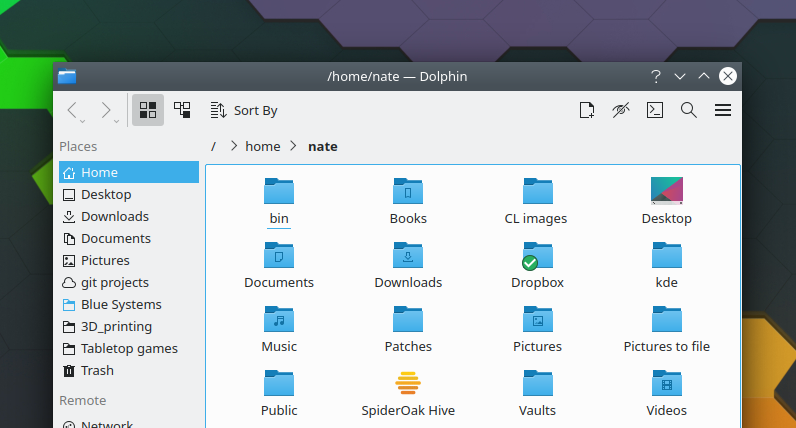Open the Back arrow's history dropdown
796x428 pixels.
coord(82,121)
